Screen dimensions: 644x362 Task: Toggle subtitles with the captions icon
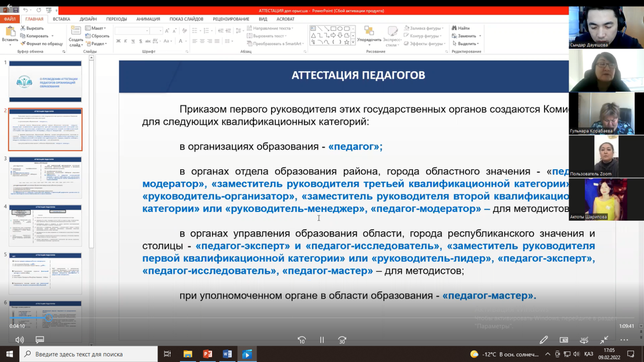tap(40, 340)
